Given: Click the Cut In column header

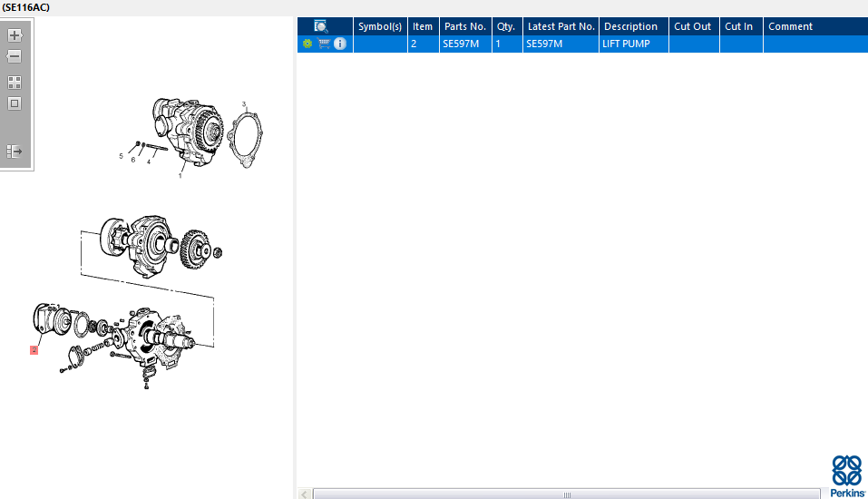Looking at the screenshot, I should 739,26.
